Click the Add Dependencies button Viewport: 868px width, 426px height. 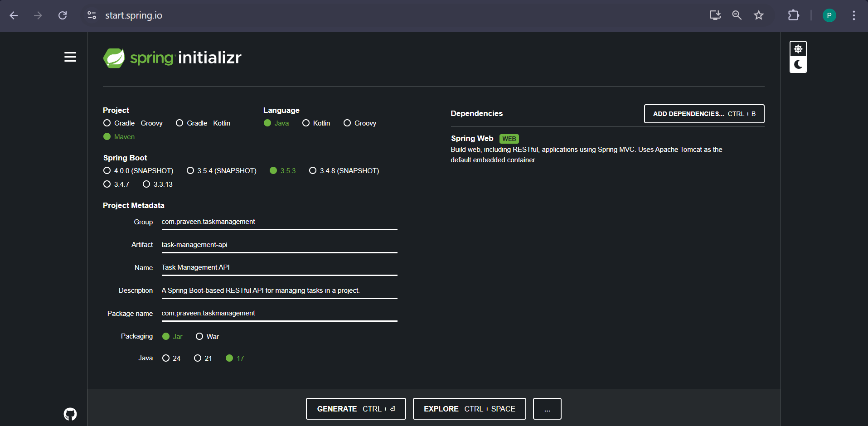pos(704,114)
